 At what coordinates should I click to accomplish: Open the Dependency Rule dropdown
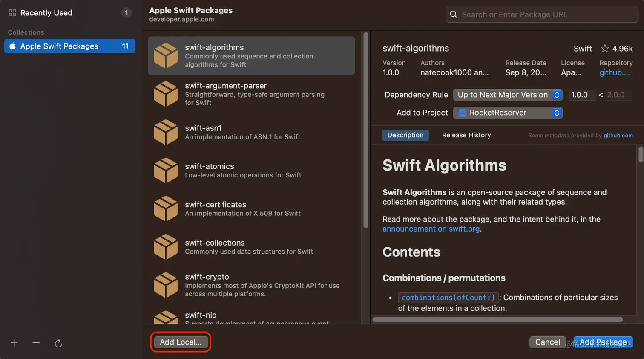[507, 95]
